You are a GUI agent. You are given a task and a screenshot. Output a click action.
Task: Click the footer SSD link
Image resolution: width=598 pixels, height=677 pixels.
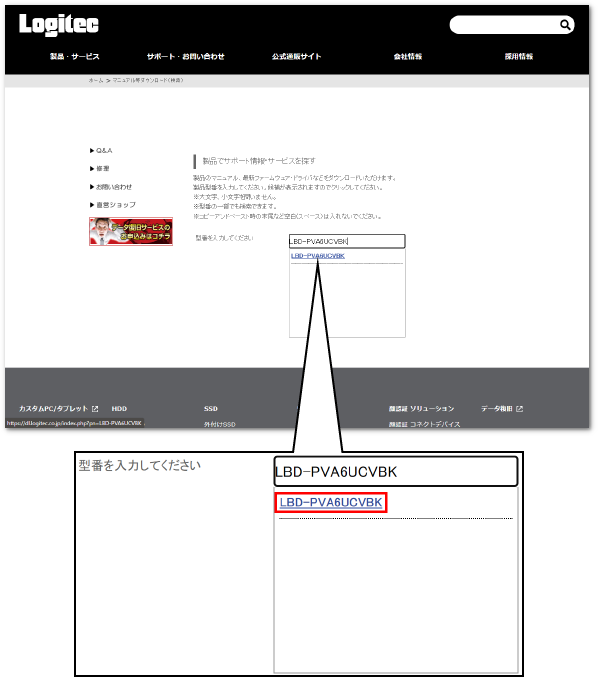(211, 408)
